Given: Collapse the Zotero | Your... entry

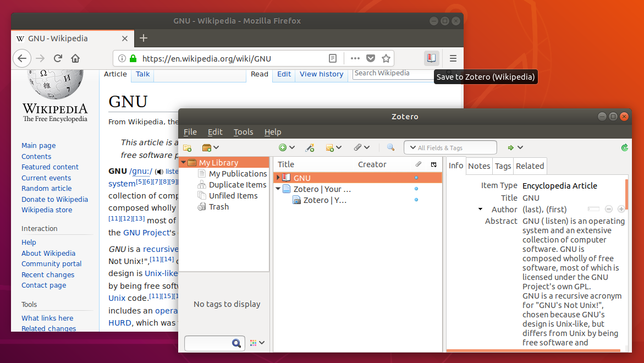Looking at the screenshot, I should (x=278, y=189).
